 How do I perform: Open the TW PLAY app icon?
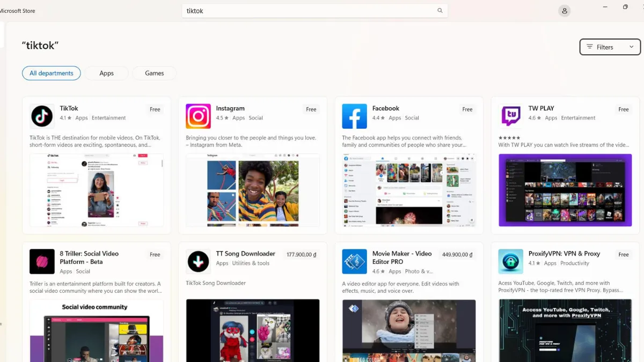(510, 116)
